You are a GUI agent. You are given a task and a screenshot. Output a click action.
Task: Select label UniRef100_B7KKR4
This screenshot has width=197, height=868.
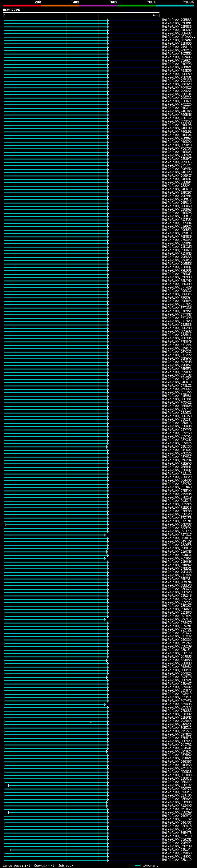click(177, 857)
